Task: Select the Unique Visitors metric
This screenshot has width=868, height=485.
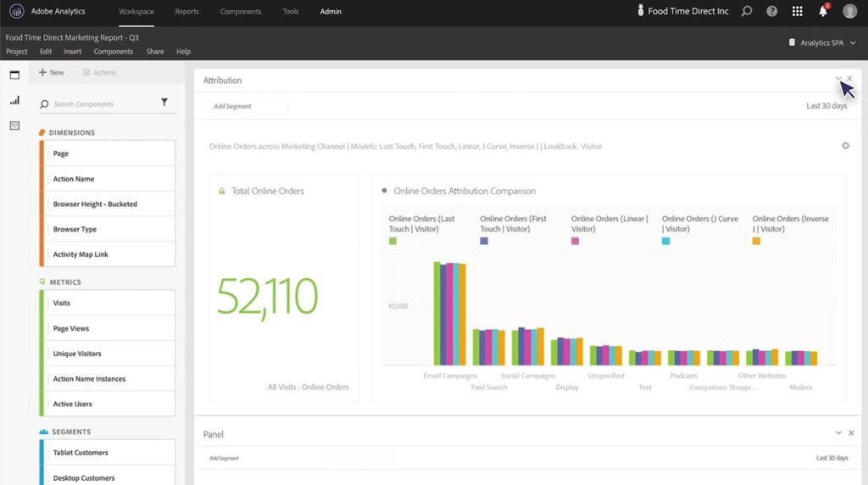Action: 108,354
